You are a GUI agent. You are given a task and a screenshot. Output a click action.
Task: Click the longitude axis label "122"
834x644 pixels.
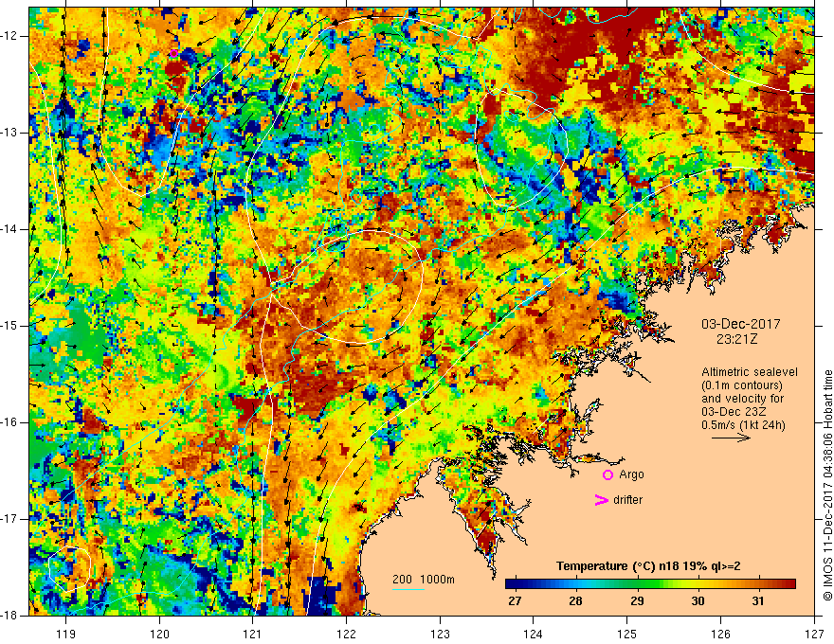tap(346, 634)
